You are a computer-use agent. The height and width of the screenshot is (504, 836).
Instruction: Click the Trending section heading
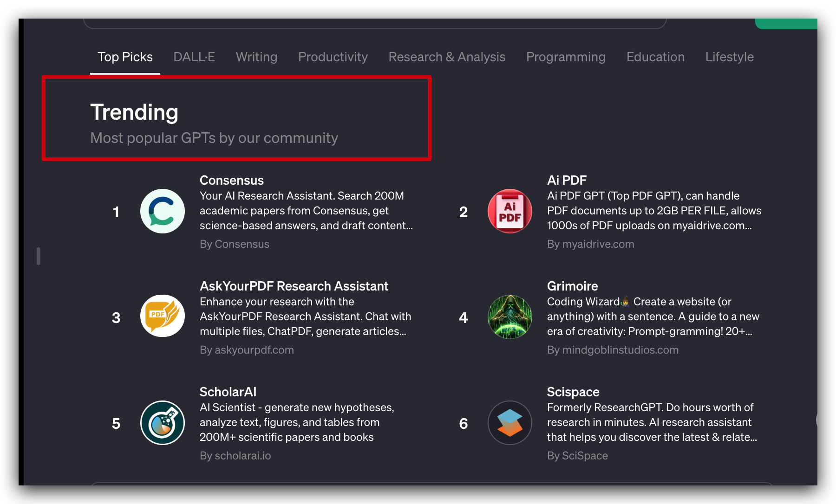click(x=134, y=113)
